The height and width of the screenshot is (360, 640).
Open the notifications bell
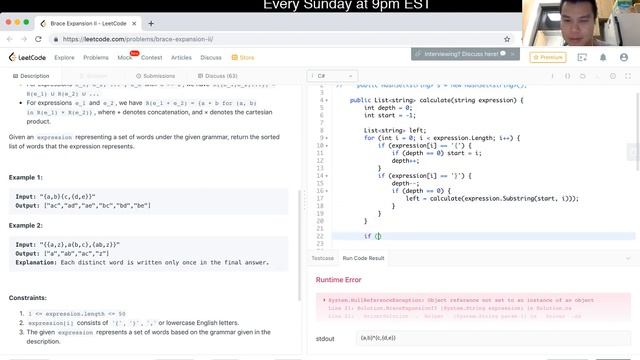click(603, 58)
